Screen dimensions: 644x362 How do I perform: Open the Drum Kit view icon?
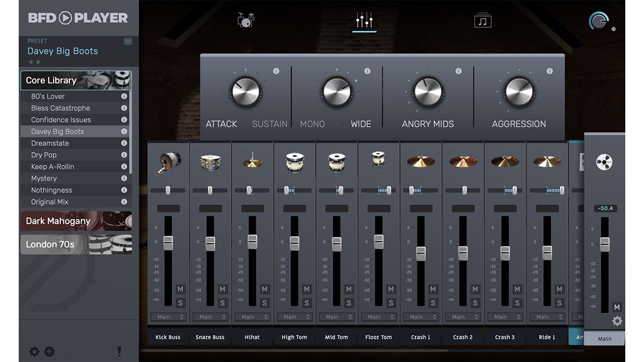(x=245, y=19)
